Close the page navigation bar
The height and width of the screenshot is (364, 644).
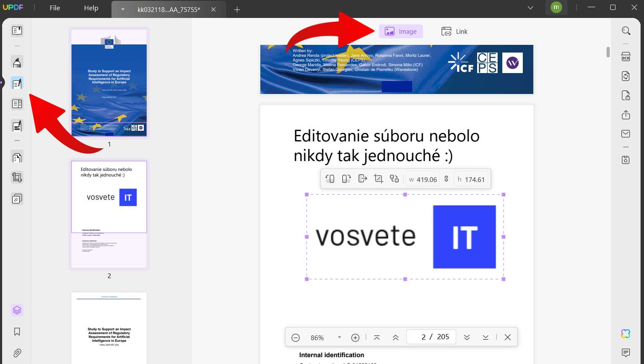pos(507,338)
